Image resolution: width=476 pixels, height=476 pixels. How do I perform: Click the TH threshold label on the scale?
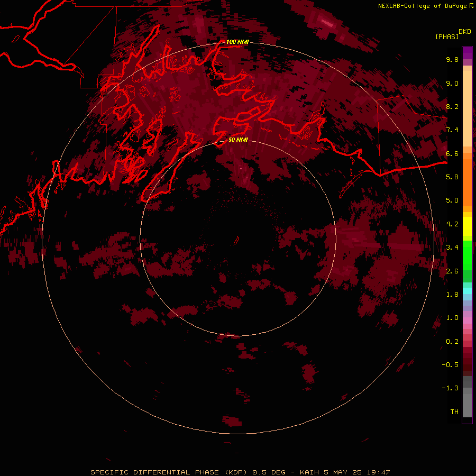click(454, 411)
